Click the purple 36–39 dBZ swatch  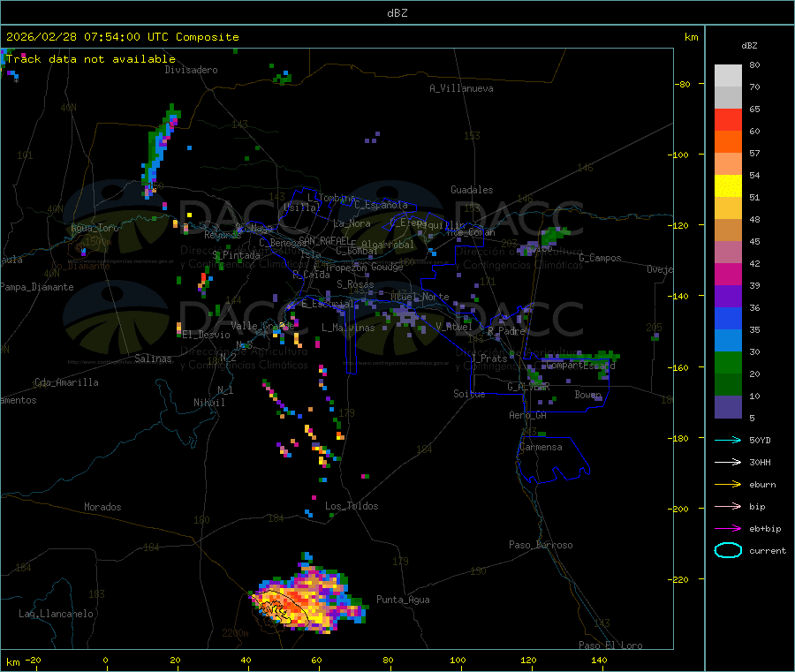pos(728,296)
